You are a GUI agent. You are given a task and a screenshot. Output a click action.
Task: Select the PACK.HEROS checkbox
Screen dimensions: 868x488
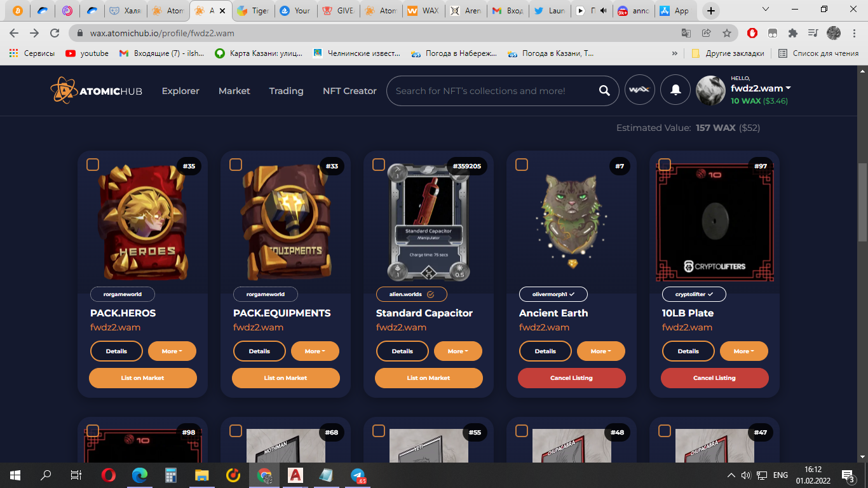93,165
